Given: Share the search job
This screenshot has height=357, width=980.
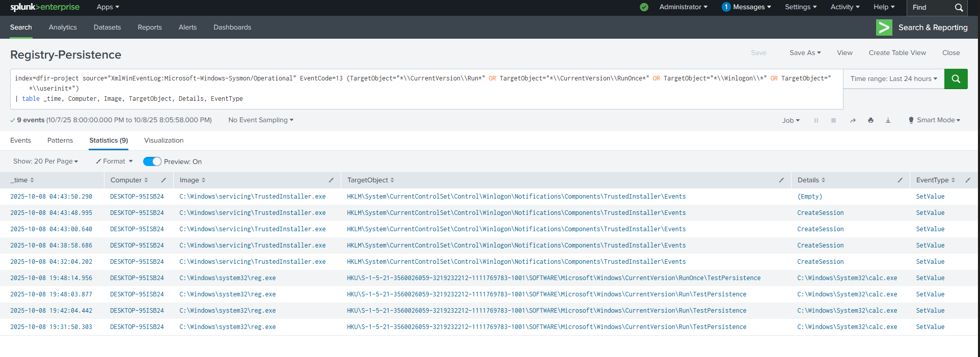Looking at the screenshot, I should (853, 121).
